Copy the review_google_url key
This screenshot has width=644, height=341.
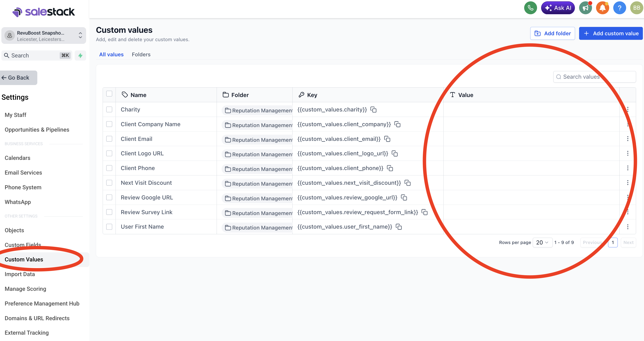tap(404, 197)
